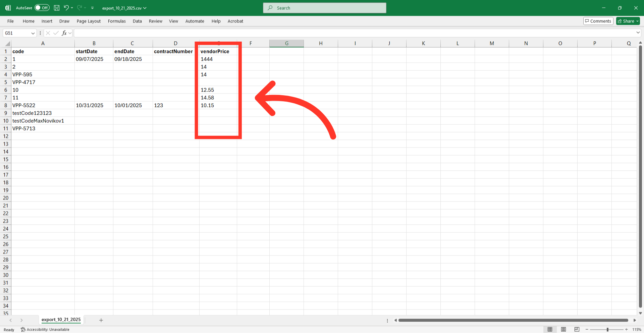Screen dimensions: 644x333
Task: Click the Search box in title bar
Action: (x=325, y=8)
